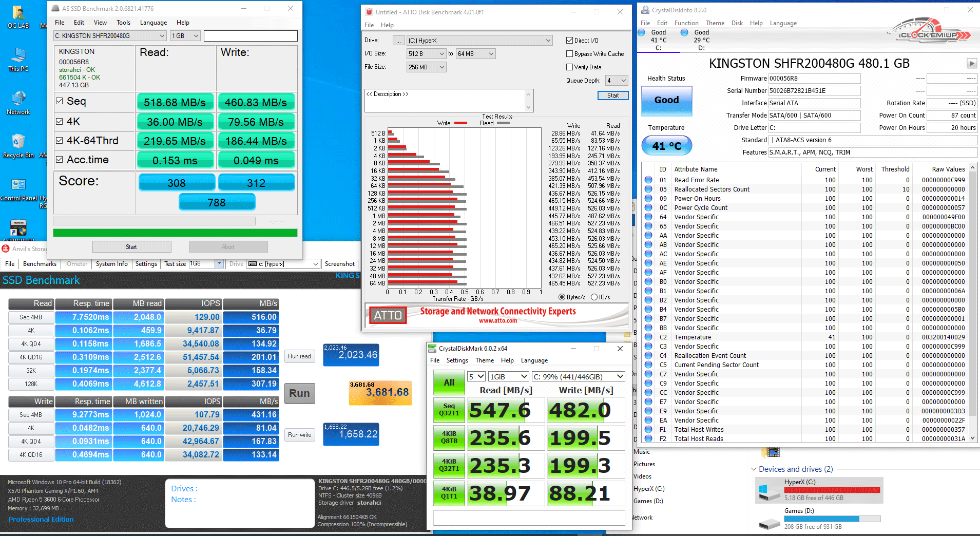Click the Run button in Anvil's benchmark
This screenshot has width=980, height=536.
(299, 393)
